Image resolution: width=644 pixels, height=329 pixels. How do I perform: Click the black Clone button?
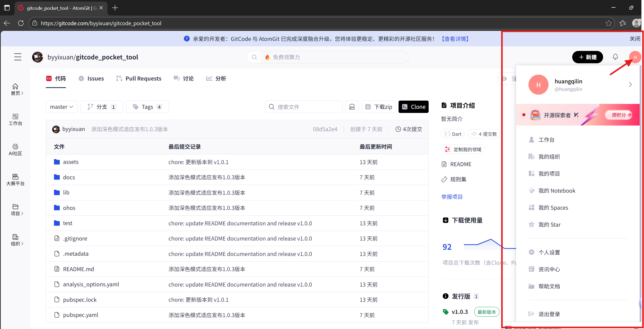[x=413, y=107]
